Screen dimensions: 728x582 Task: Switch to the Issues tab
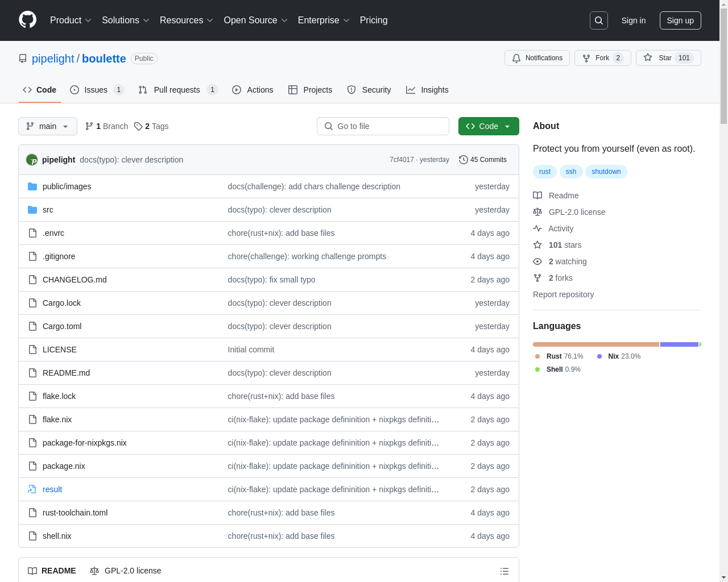coord(97,90)
